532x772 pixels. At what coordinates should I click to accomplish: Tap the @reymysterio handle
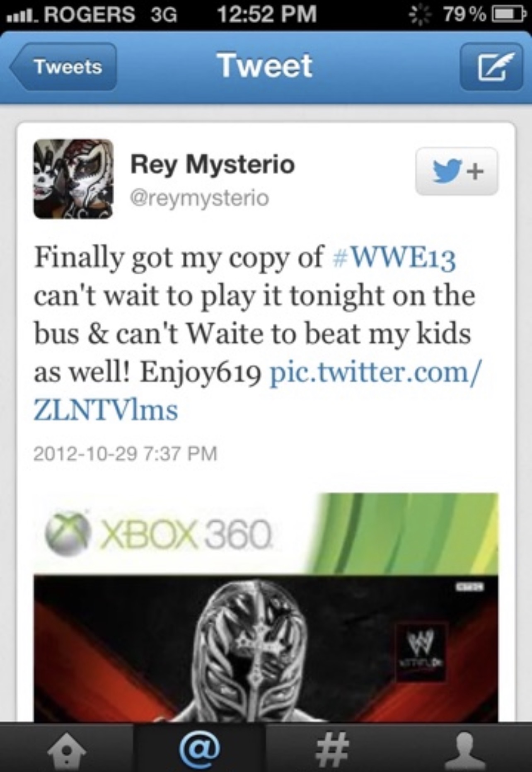coord(200,198)
